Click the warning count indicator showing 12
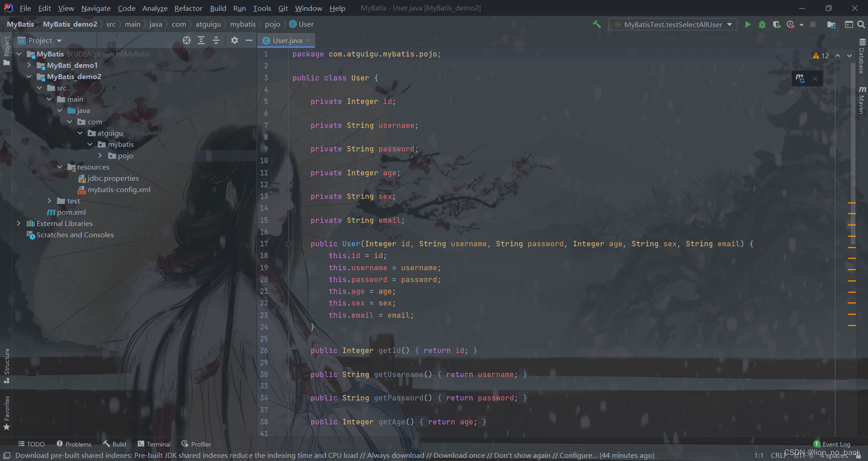 pyautogui.click(x=821, y=56)
